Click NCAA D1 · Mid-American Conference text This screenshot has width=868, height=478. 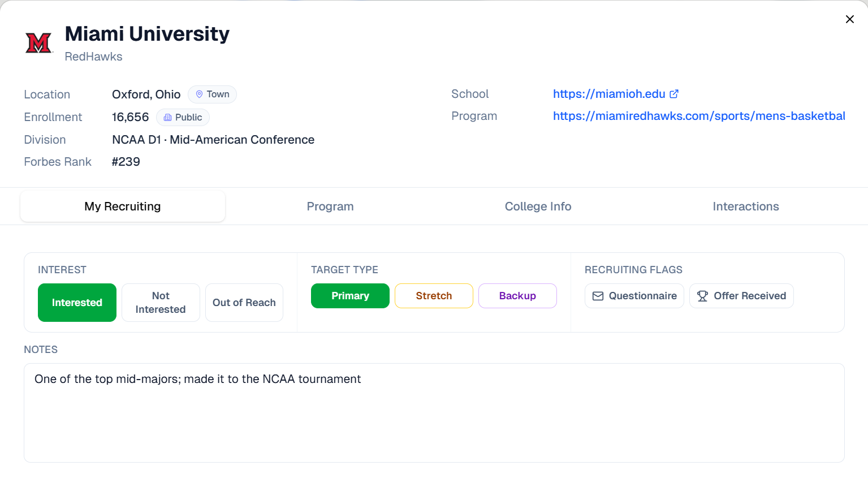click(213, 140)
